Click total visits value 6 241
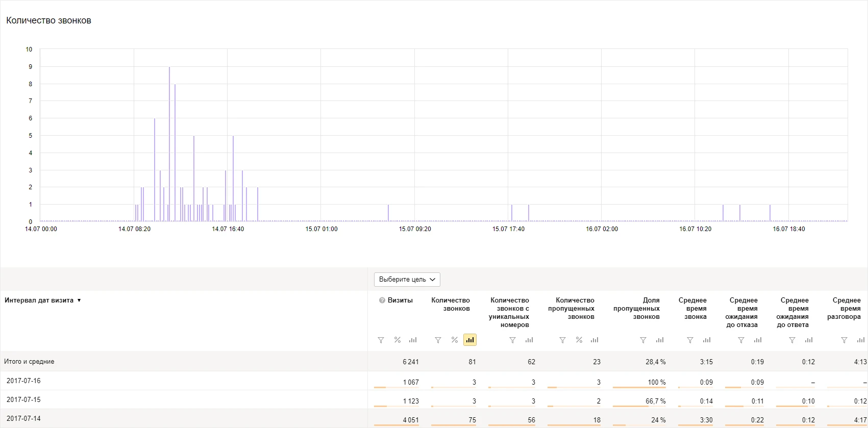This screenshot has height=428, width=868. (410, 362)
